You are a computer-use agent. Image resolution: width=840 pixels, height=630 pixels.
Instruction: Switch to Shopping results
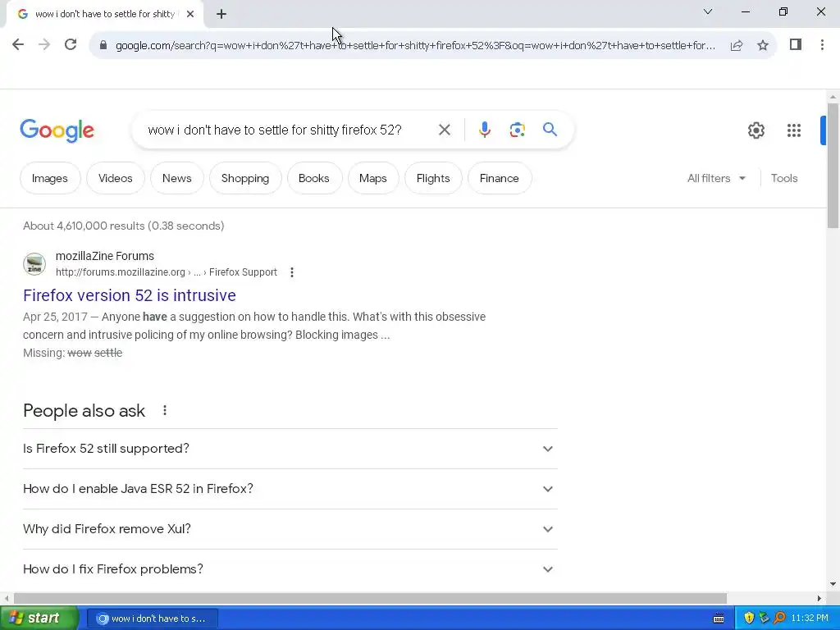tap(245, 178)
